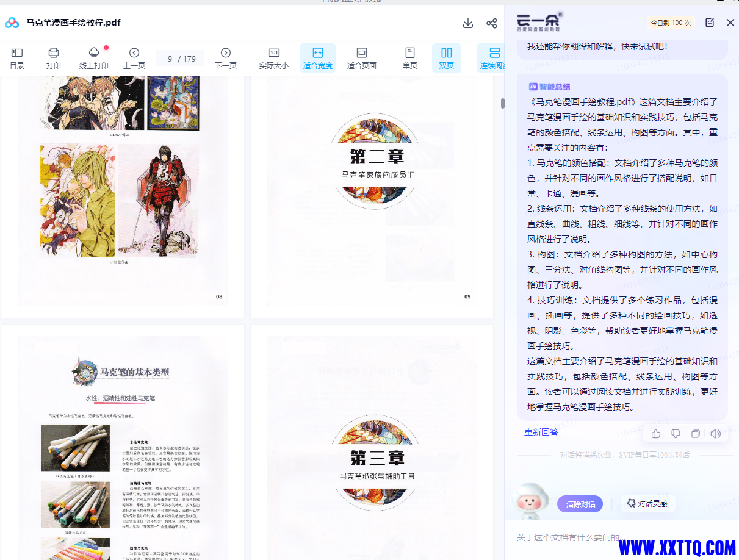
Task: Open new conversation edit icon in 云一朵
Action: point(710,23)
